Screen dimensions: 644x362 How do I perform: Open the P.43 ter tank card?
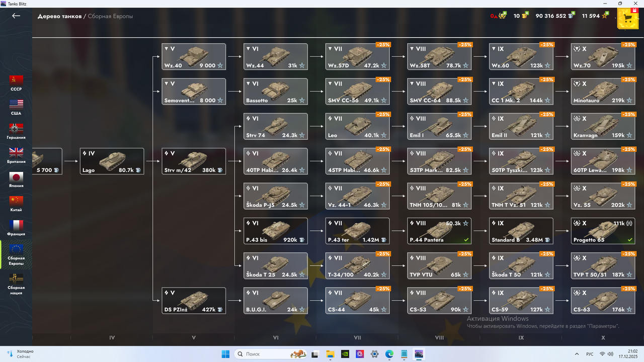pos(357,231)
